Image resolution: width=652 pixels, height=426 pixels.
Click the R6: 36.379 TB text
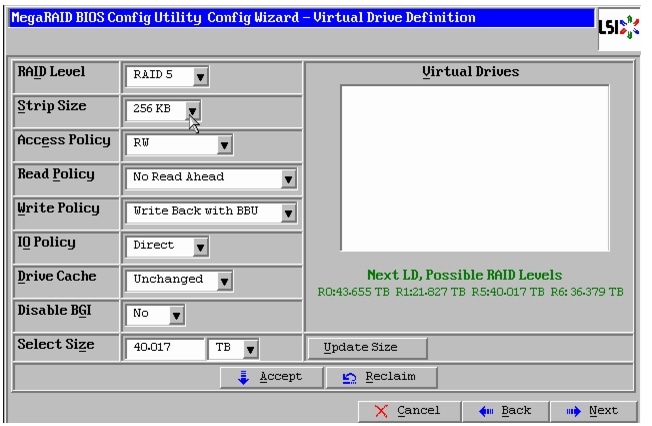(587, 292)
